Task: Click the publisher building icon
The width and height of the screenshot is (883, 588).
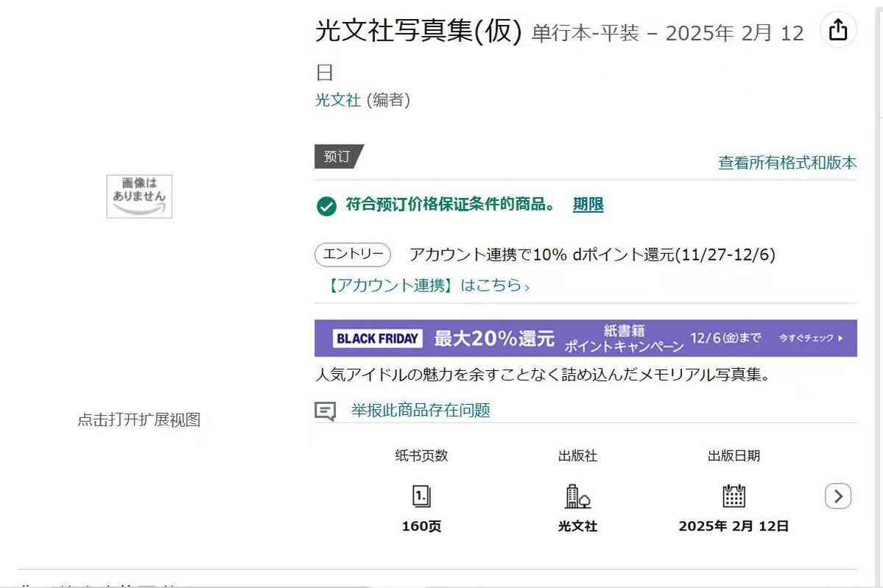Action: [x=577, y=496]
